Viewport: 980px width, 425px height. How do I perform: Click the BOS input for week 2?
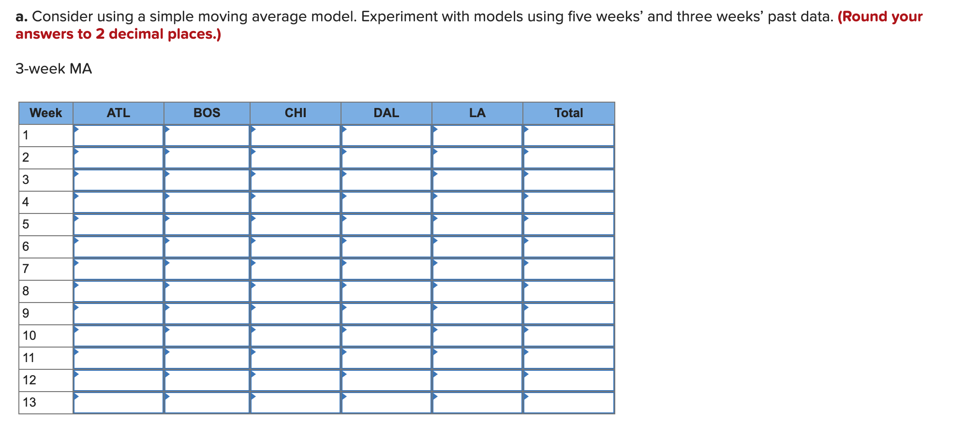(207, 158)
